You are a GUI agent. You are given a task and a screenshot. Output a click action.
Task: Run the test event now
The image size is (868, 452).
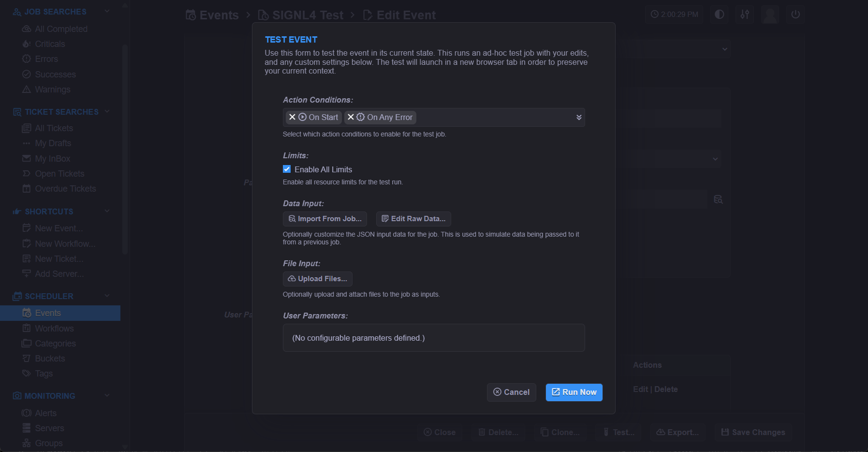(574, 392)
